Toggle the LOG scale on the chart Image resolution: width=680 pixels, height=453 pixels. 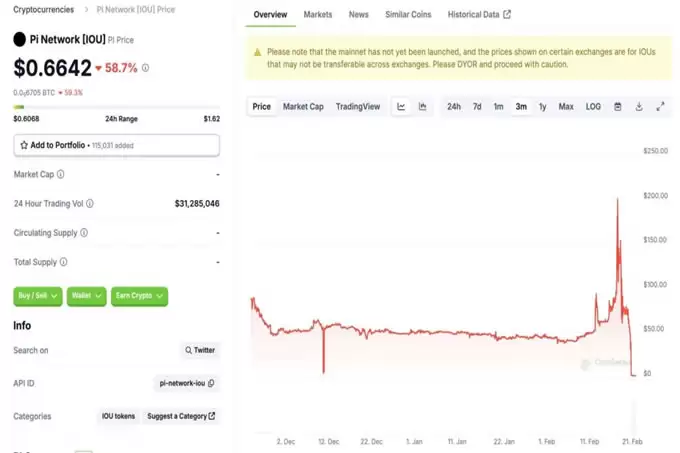[593, 107]
